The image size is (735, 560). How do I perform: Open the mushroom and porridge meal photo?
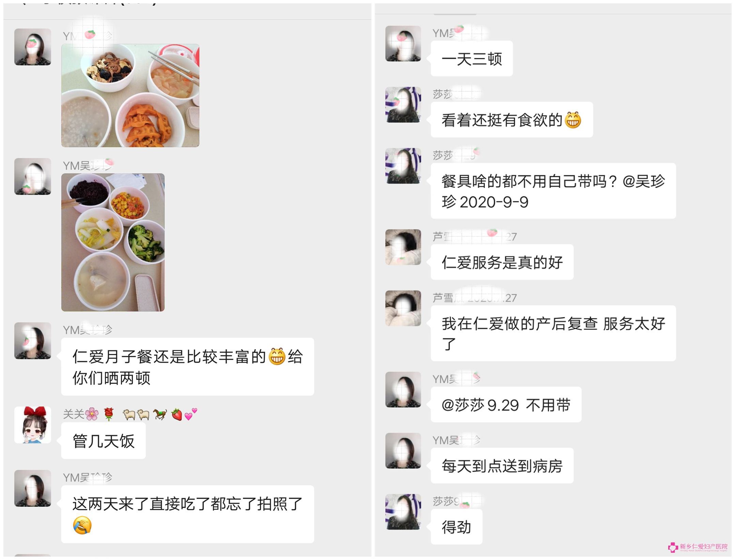click(130, 95)
